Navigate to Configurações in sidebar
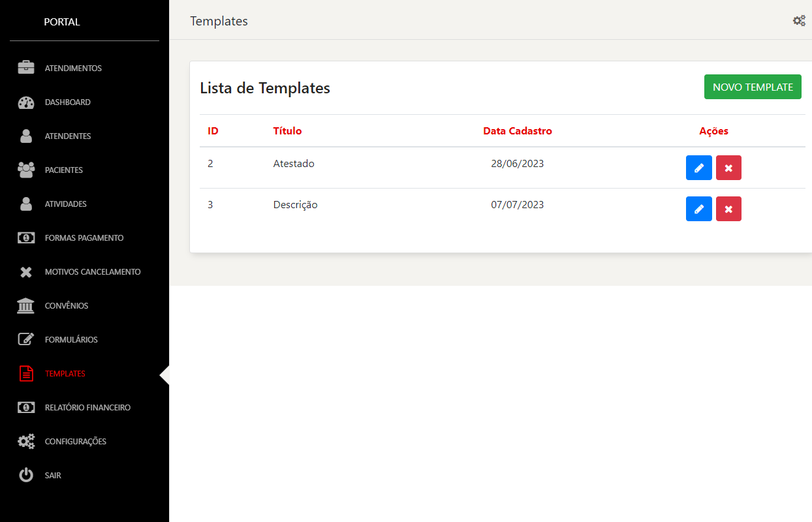 [75, 442]
